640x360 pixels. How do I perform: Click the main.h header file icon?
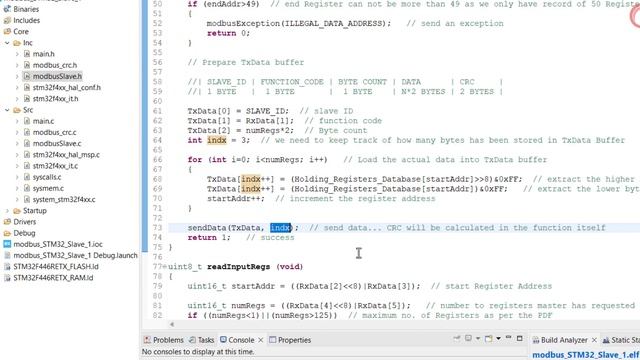click(x=27, y=54)
